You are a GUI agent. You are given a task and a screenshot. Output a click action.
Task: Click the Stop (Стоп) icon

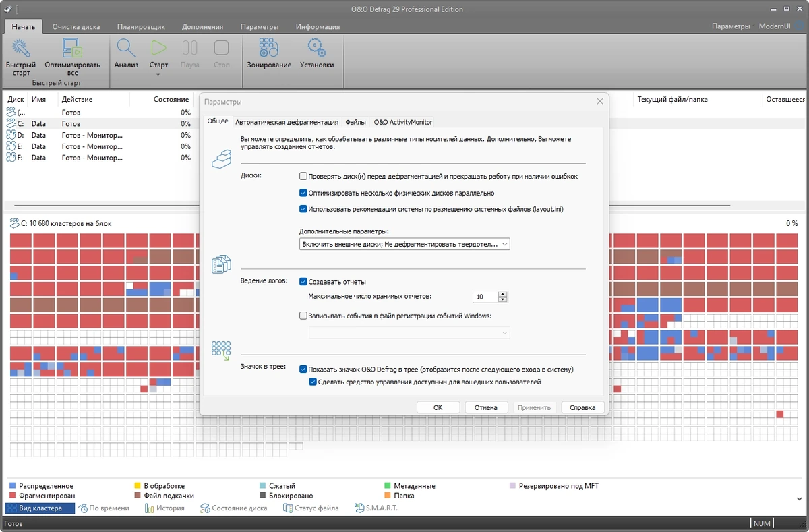click(221, 47)
